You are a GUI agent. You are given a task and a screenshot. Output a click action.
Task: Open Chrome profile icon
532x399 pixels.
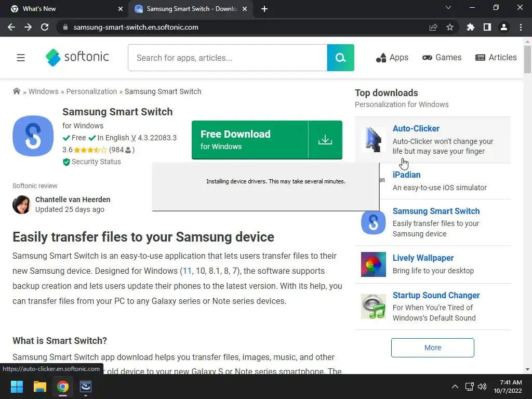tap(504, 27)
